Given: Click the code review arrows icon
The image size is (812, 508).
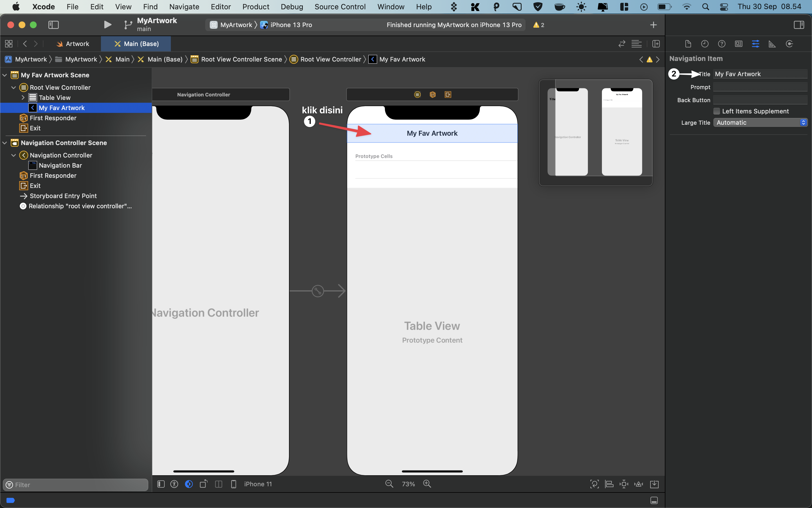Looking at the screenshot, I should click(x=621, y=44).
